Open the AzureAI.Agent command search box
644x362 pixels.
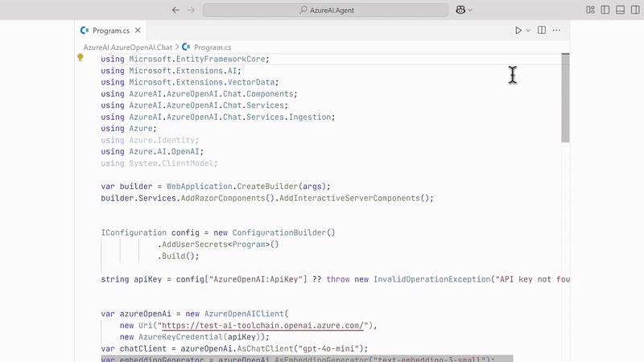325,10
